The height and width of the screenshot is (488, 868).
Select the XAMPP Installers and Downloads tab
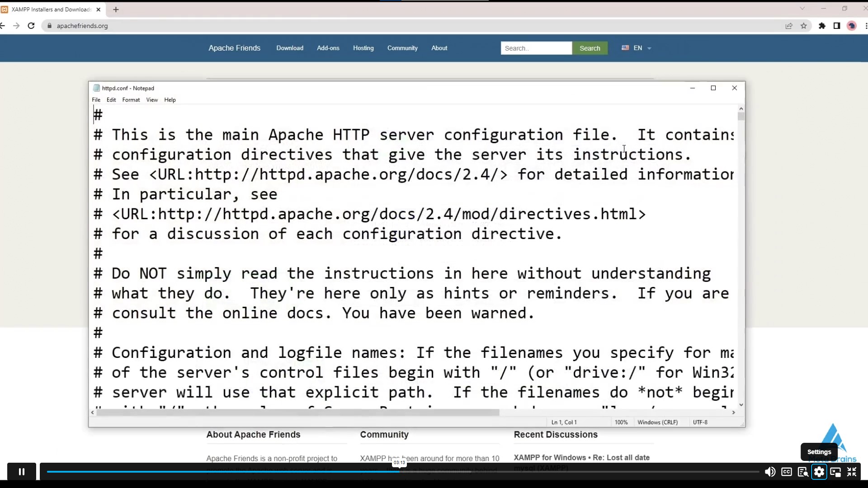[x=50, y=9]
